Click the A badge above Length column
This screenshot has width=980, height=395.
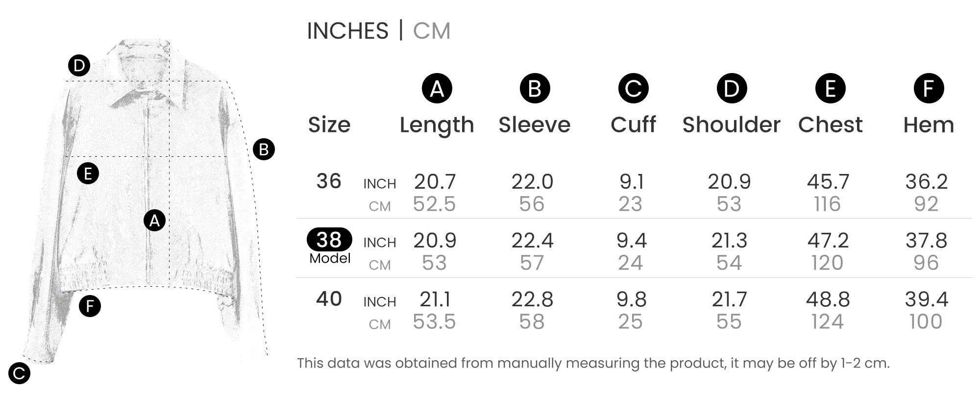coord(437,89)
